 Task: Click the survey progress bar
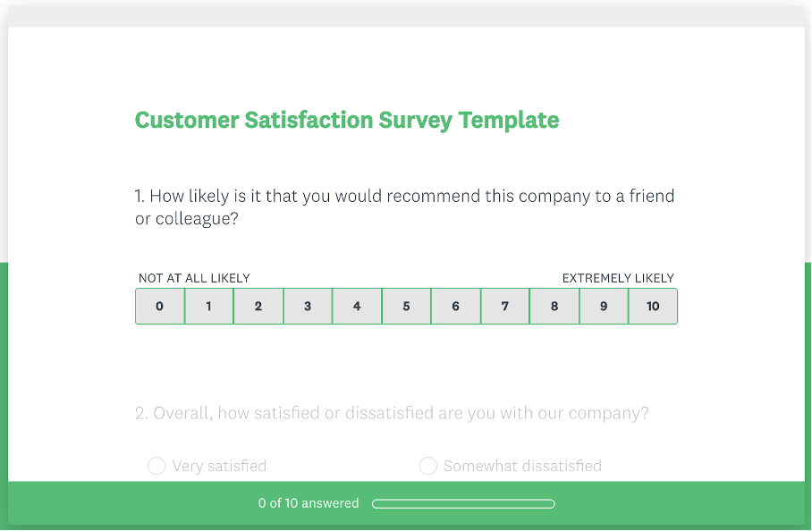[463, 503]
